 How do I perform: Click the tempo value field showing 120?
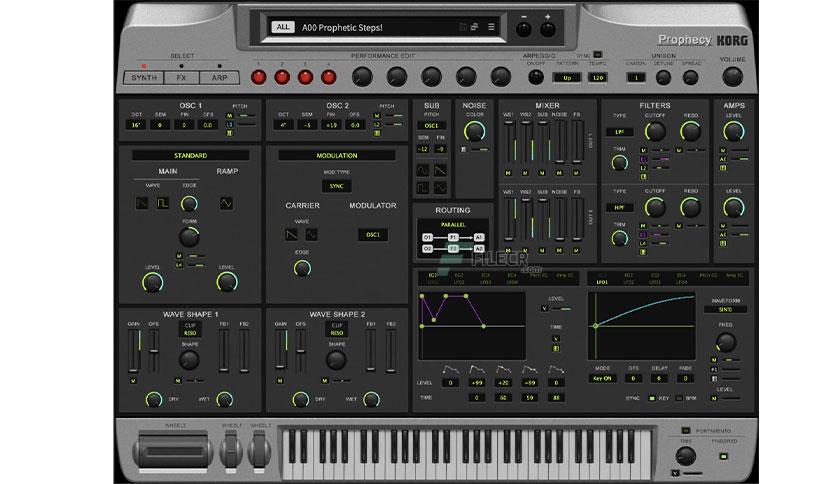598,78
